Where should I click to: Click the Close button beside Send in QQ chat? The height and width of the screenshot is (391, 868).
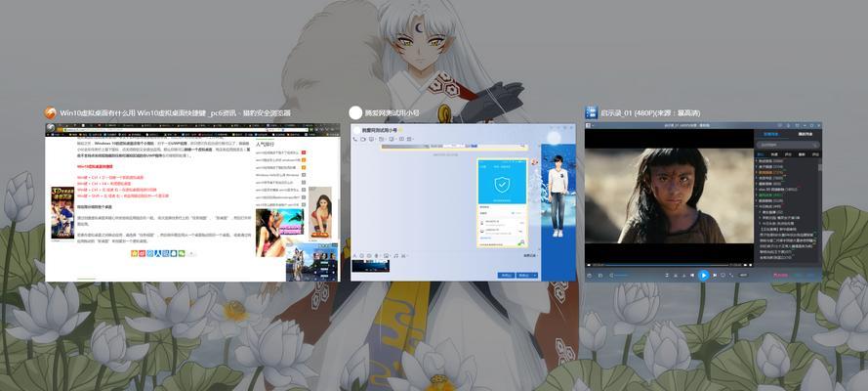[x=506, y=276]
